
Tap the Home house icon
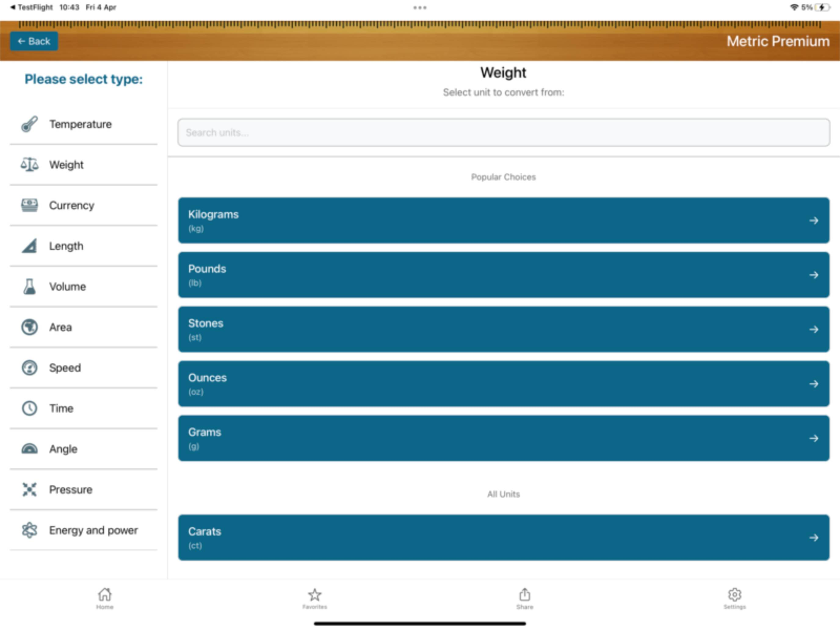[x=105, y=595]
